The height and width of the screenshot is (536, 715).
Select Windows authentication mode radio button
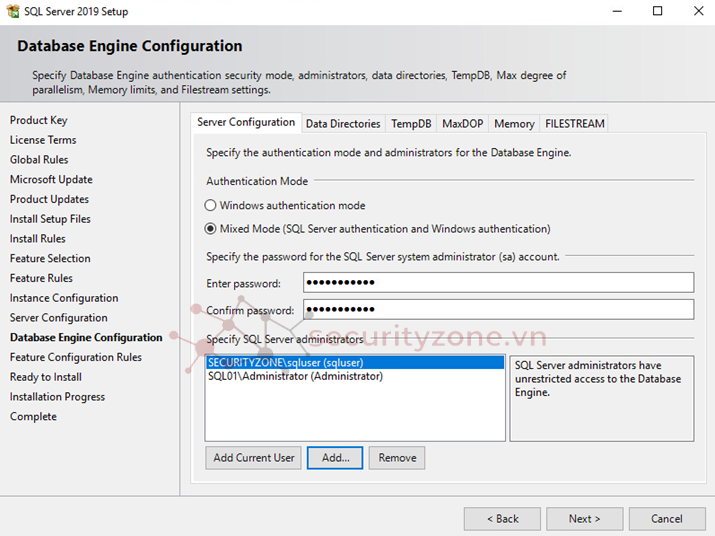coord(211,205)
